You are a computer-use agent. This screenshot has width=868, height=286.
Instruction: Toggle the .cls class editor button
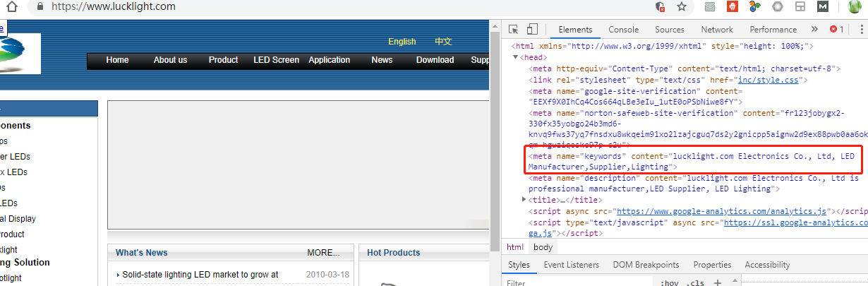(x=695, y=282)
